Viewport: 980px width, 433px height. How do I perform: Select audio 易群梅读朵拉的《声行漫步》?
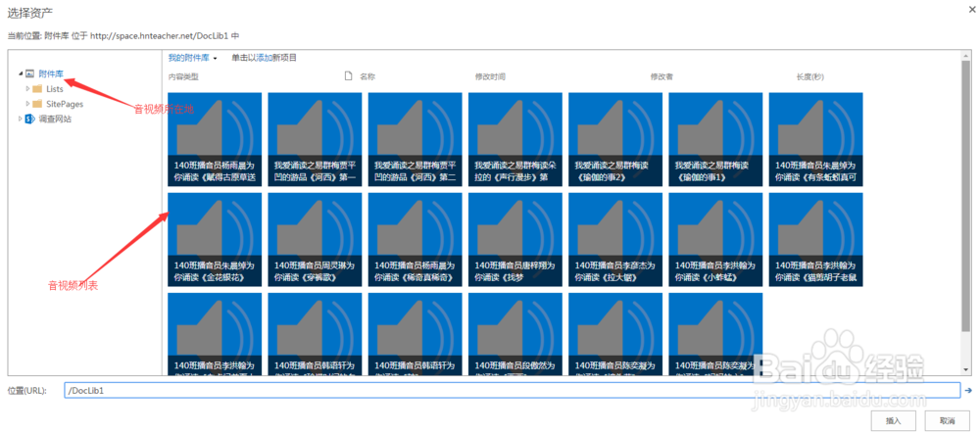515,139
